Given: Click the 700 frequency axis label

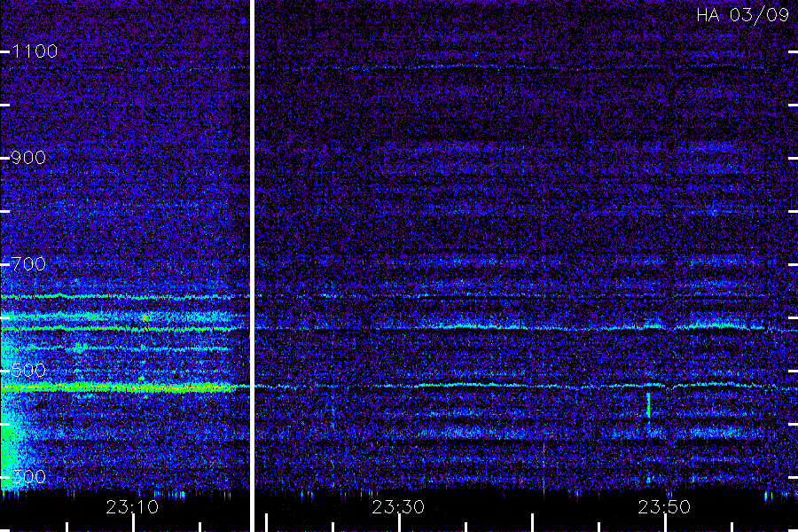Looking at the screenshot, I should pos(28,264).
